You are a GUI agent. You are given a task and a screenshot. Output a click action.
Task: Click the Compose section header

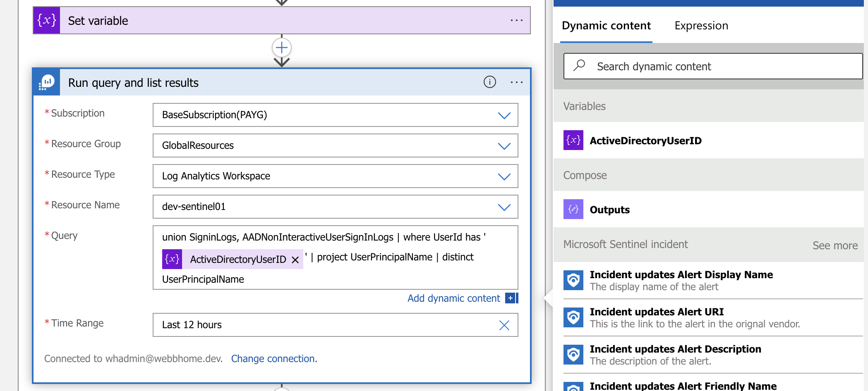click(585, 175)
